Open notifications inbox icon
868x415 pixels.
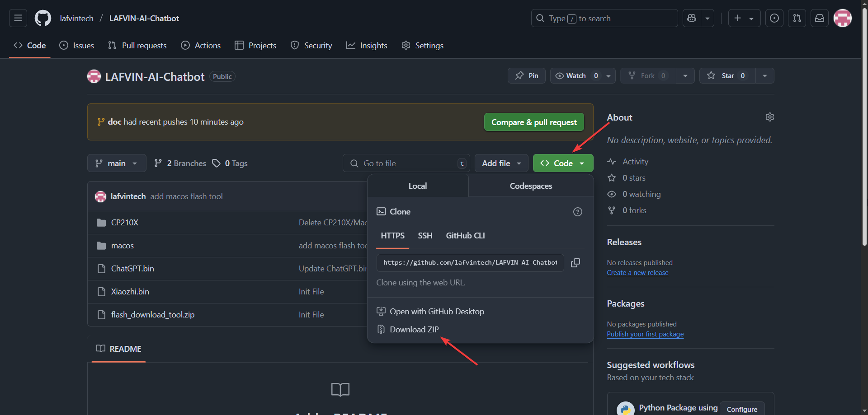[820, 18]
